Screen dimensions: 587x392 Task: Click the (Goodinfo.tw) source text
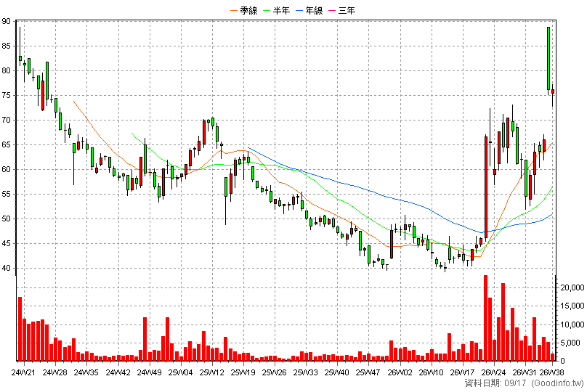pyautogui.click(x=558, y=383)
